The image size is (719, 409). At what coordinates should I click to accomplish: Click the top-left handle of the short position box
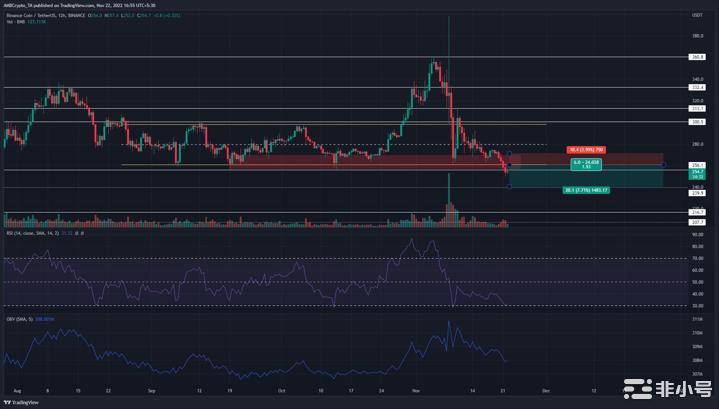click(511, 153)
